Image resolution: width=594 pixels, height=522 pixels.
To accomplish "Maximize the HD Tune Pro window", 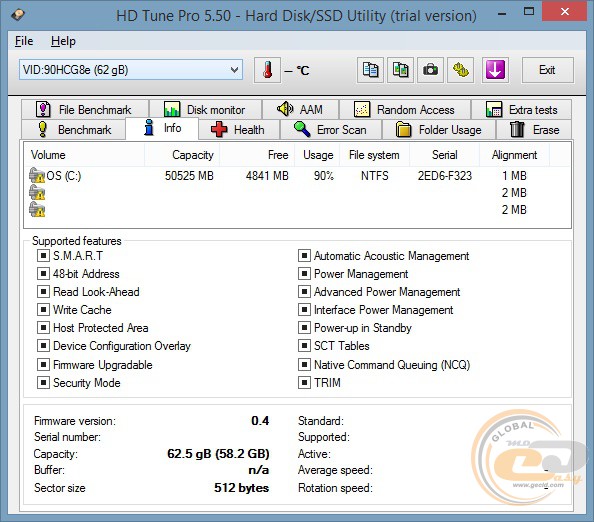I will [529, 12].
